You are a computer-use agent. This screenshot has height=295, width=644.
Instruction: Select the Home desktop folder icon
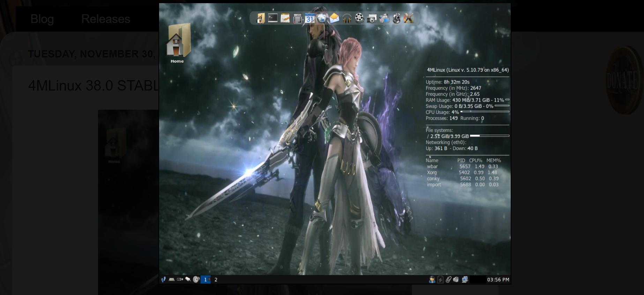point(178,43)
